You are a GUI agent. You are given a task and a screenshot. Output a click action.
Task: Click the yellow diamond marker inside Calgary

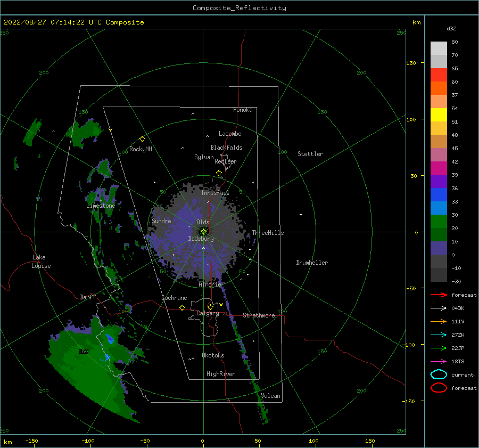click(x=210, y=307)
